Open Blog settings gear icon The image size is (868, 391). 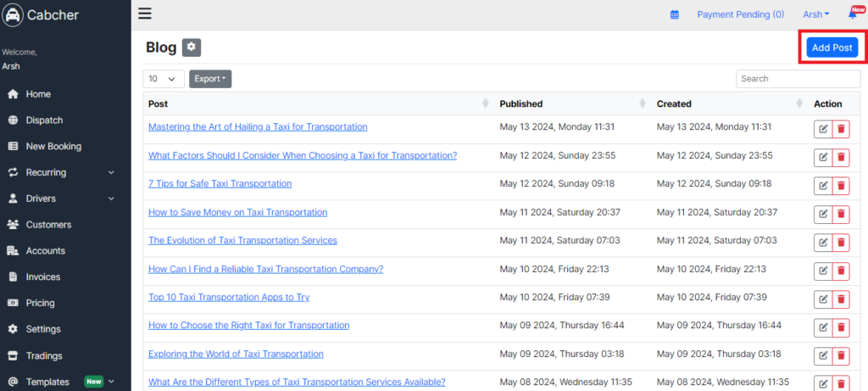pyautogui.click(x=192, y=47)
